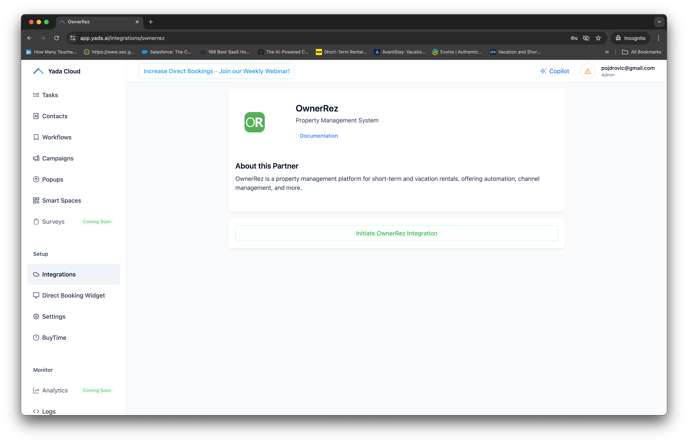Open Vacation and Shor... bookmark
Viewport: 688px width, 443px height.
515,52
